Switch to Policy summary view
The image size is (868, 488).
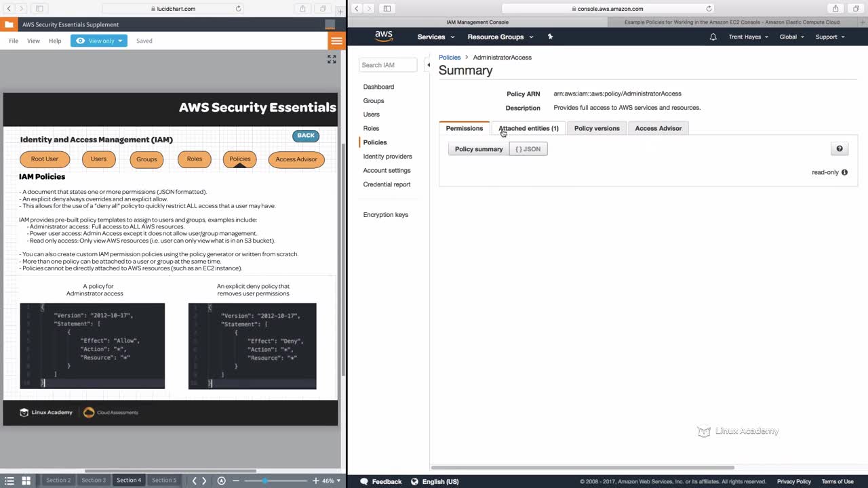[x=479, y=149]
